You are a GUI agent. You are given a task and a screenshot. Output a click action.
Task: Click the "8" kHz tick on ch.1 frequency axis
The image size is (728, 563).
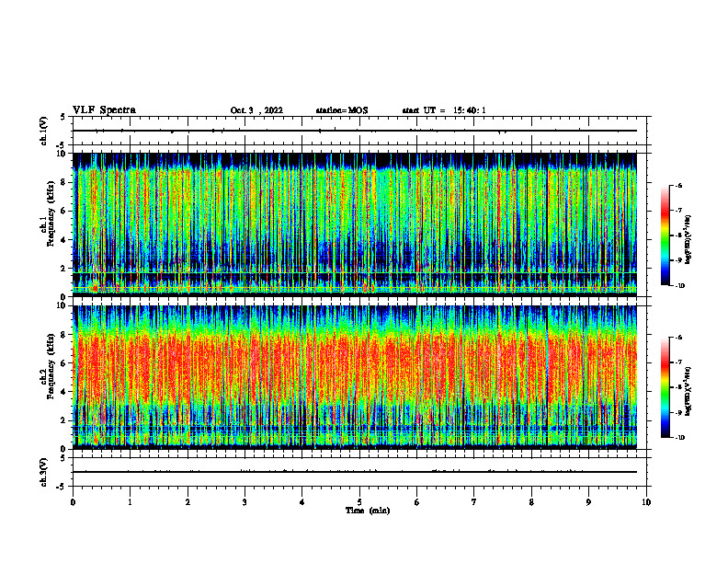[x=64, y=182]
